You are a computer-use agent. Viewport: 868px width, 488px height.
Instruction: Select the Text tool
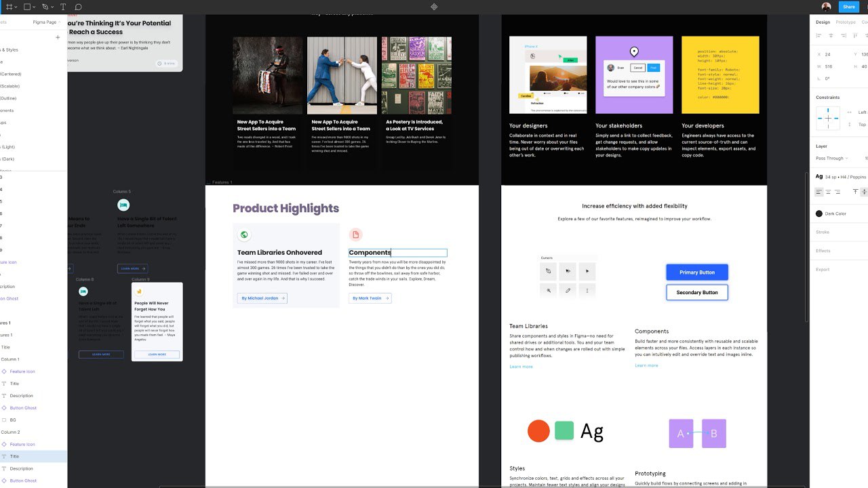point(63,7)
